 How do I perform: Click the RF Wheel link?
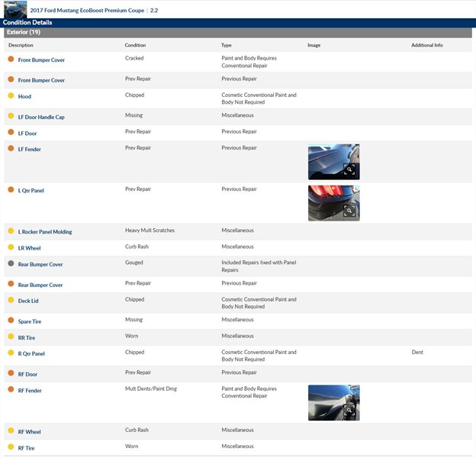point(30,431)
